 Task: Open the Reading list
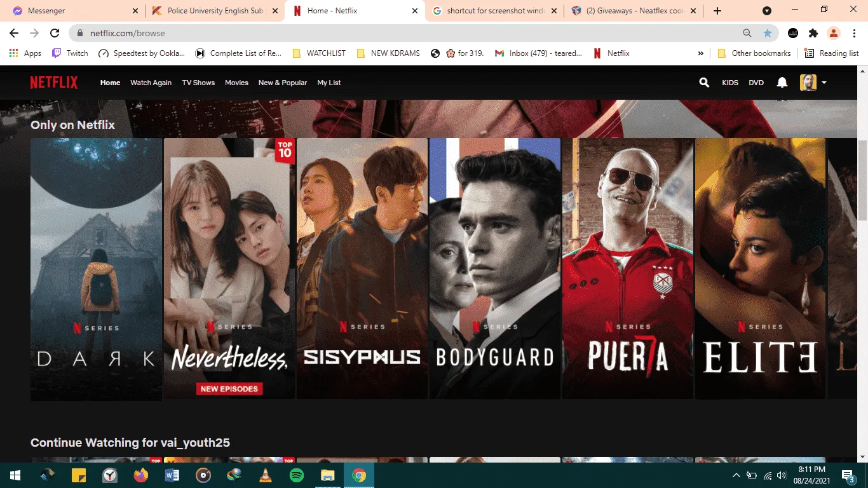pos(832,53)
